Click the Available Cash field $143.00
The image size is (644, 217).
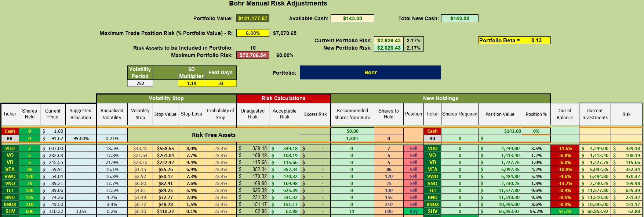(x=352, y=18)
